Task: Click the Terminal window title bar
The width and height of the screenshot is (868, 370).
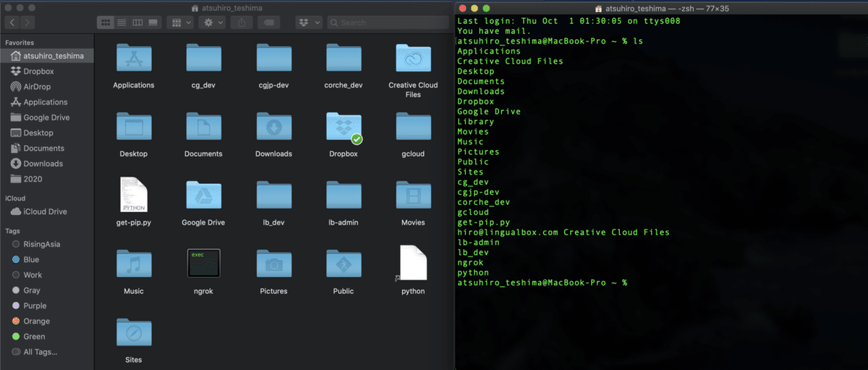Action: [660, 8]
